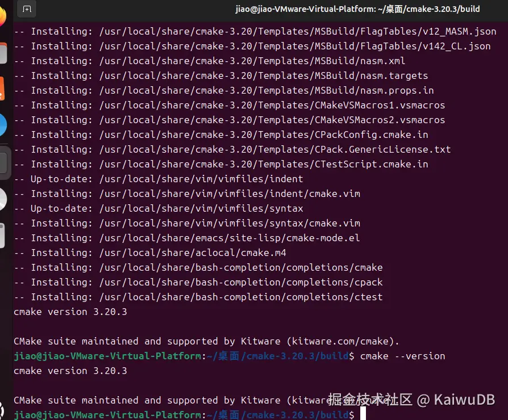Select the indent/cmake.vim install line

pos(187,194)
